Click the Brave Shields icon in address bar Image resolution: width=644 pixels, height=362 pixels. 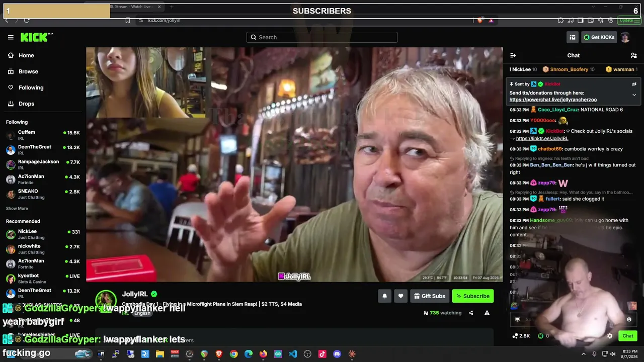[480, 20]
